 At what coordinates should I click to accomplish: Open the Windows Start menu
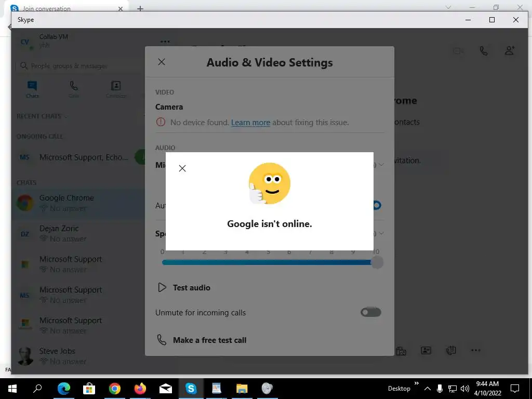click(x=12, y=389)
